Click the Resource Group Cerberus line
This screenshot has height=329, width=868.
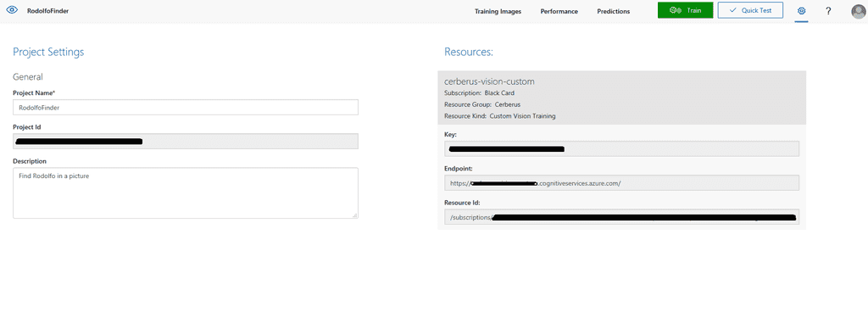click(x=482, y=104)
